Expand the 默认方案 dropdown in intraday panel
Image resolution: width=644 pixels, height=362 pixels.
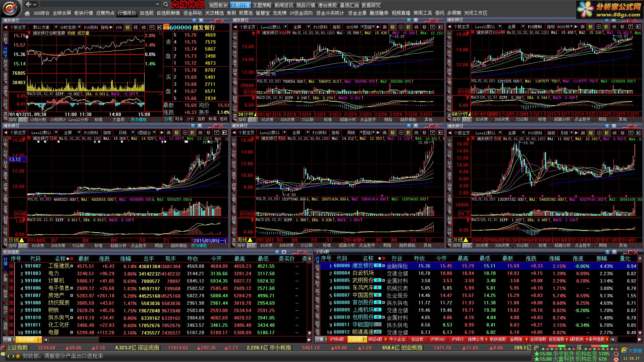click(56, 27)
